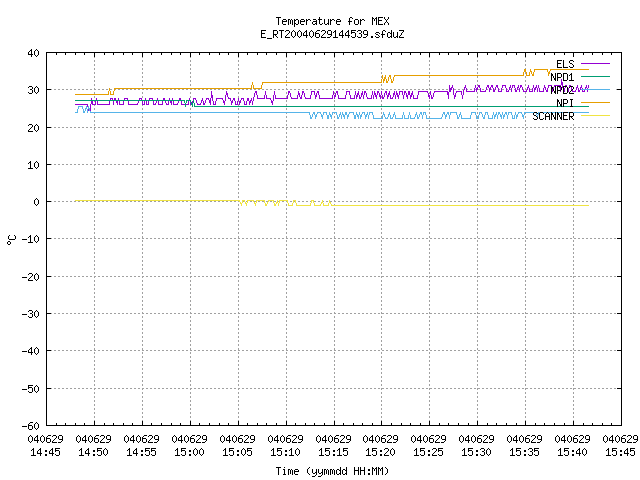640x480 pixels.
Task: Click the 15:25 x-axis time label
Action: click(429, 452)
